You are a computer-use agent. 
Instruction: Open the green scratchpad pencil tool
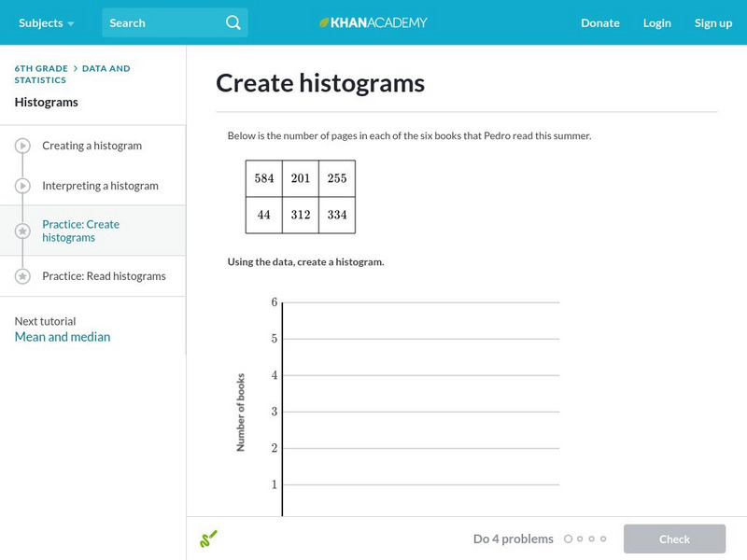pyautogui.click(x=208, y=539)
